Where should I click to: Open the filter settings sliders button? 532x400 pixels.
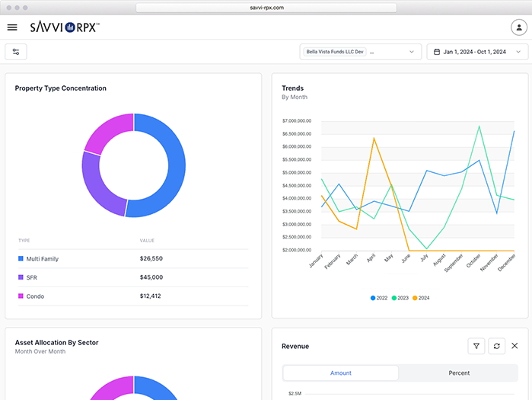(16, 52)
